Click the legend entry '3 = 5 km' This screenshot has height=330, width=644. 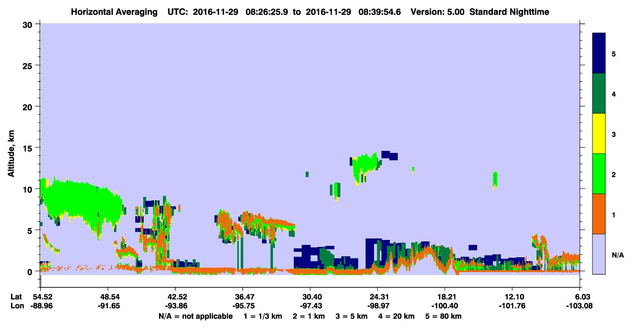click(353, 316)
